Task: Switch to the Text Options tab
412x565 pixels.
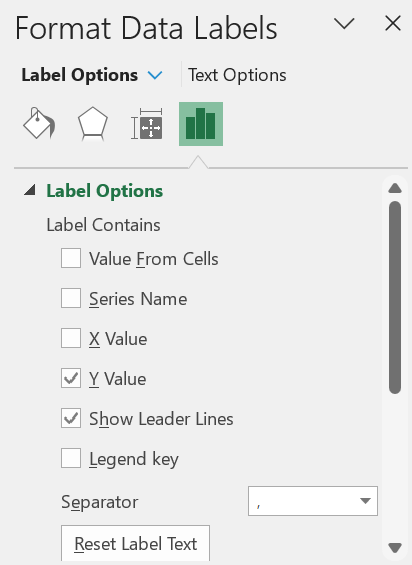Action: (x=237, y=75)
